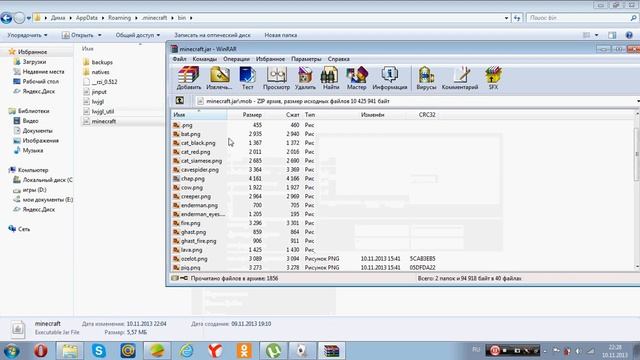This screenshot has width=640, height=360.
Task: Open WinRAR Команды menu
Action: (204, 59)
